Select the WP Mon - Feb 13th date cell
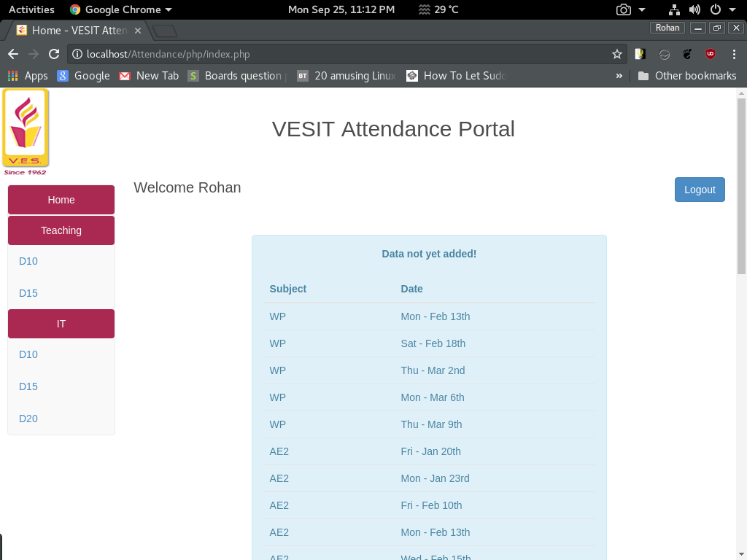The image size is (747, 560). (435, 316)
